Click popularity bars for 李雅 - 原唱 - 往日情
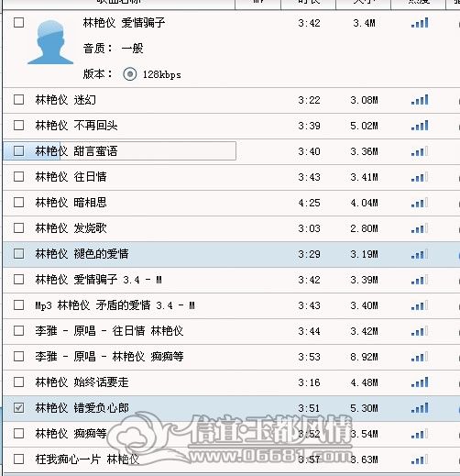The image size is (460, 476). pos(420,331)
